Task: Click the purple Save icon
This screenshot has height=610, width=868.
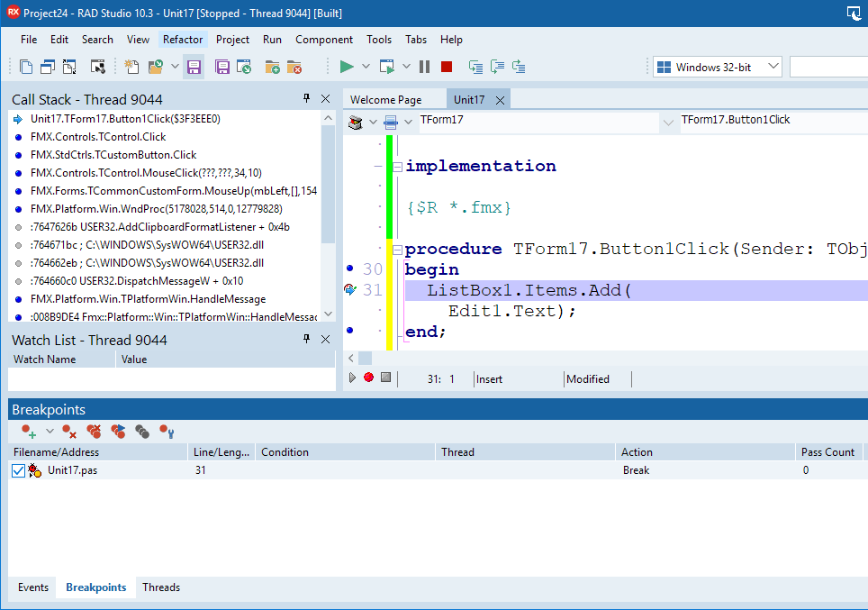Action: tap(193, 67)
